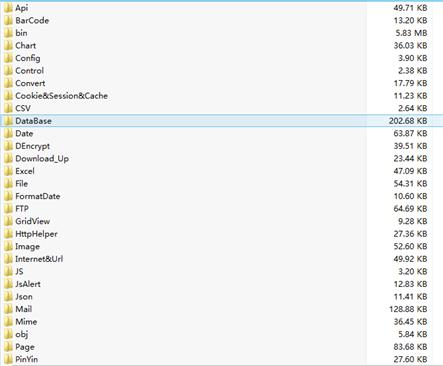
Task: Click the DataBase folder icon
Action: click(8, 121)
